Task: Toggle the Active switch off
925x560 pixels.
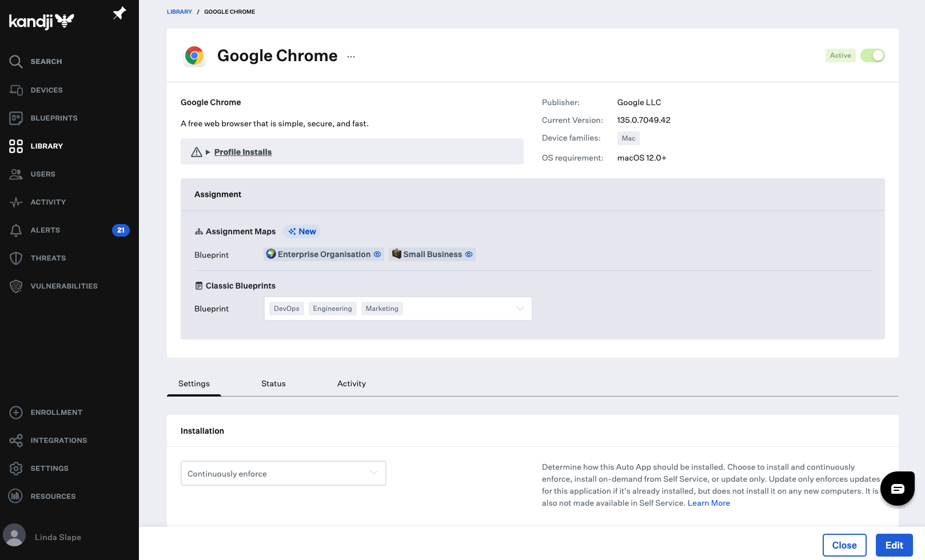Action: 872,55
